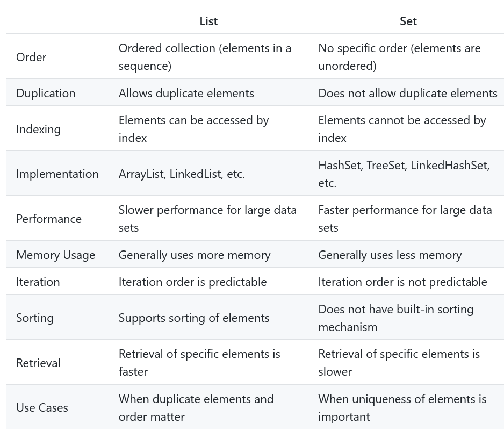Viewport: 504px width, 431px height.
Task: Select the Performance row label
Action: point(49,219)
